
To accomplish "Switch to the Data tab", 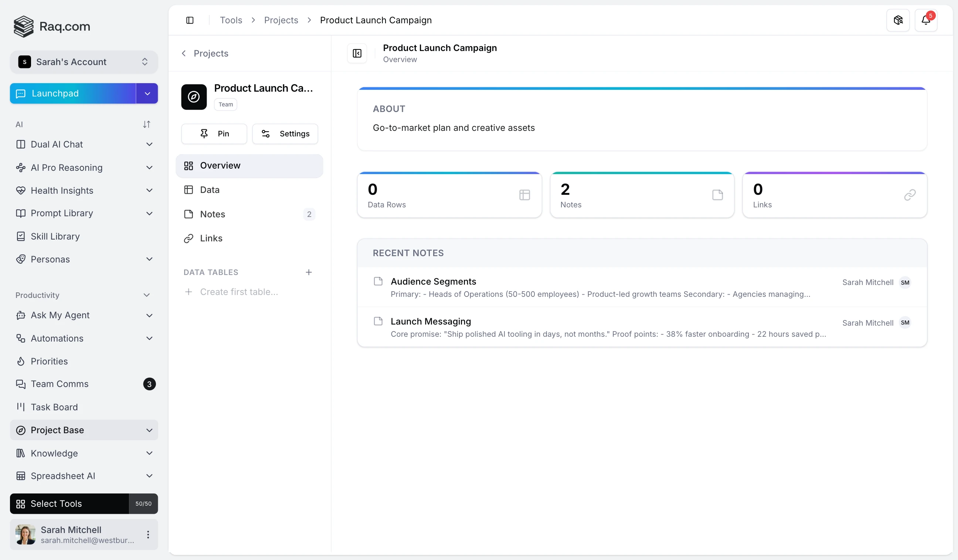I will [210, 190].
